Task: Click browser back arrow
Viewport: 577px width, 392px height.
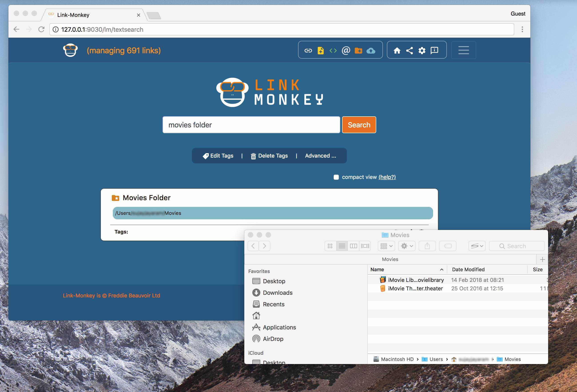Action: [16, 29]
